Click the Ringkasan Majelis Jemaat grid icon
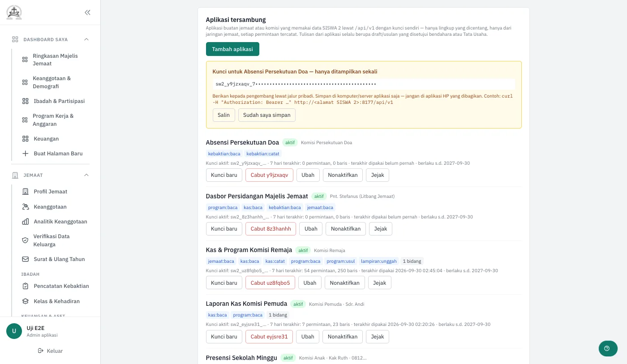This screenshot has height=364, width=627. coord(25,60)
